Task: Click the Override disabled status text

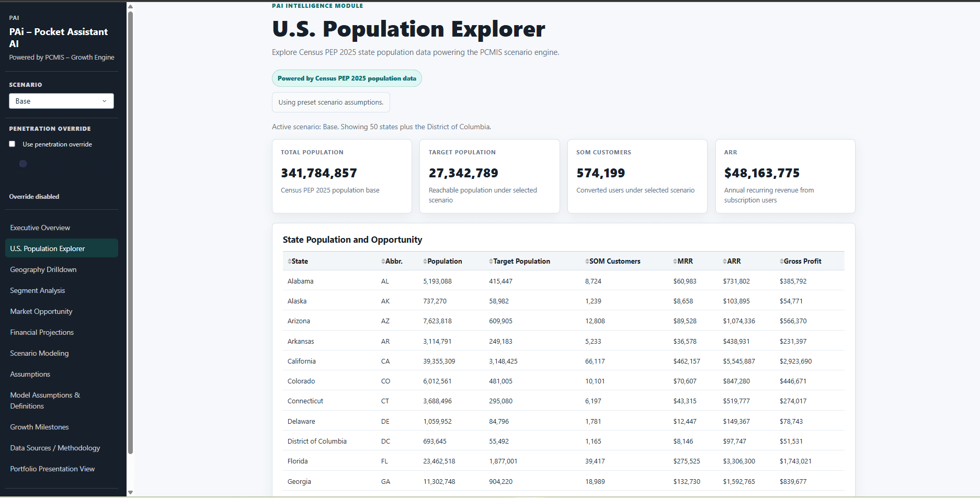Action: click(34, 197)
